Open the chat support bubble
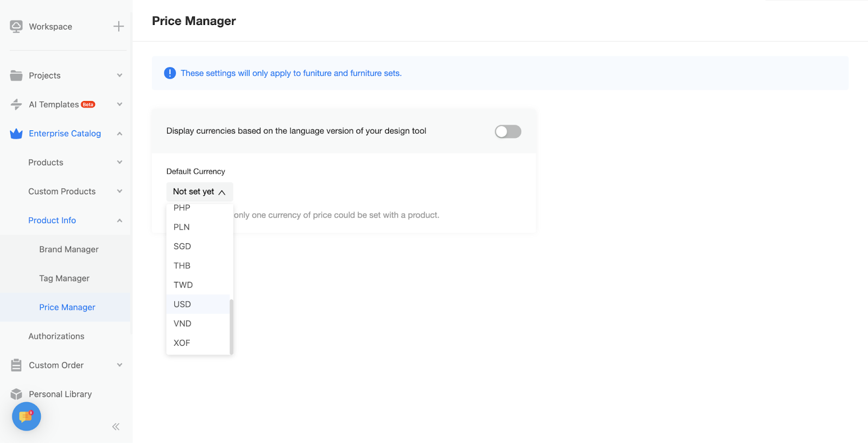Viewport: 868px width, 443px height. click(26, 416)
